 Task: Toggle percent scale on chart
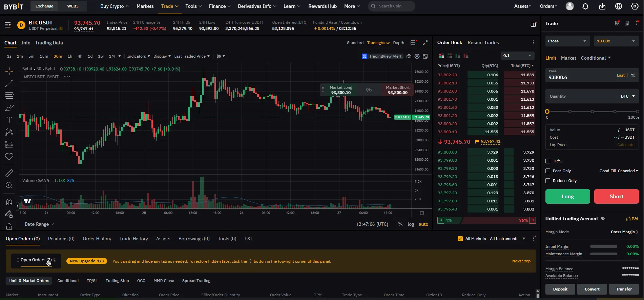[400, 224]
